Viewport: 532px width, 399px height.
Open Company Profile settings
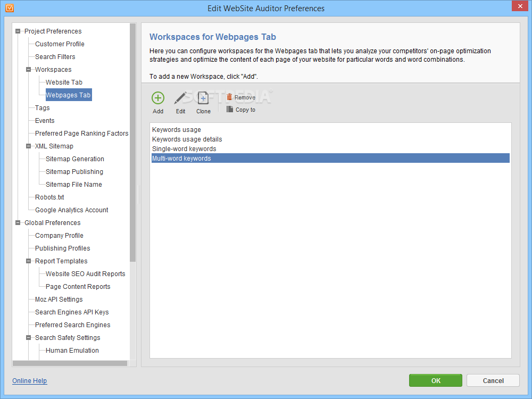59,236
